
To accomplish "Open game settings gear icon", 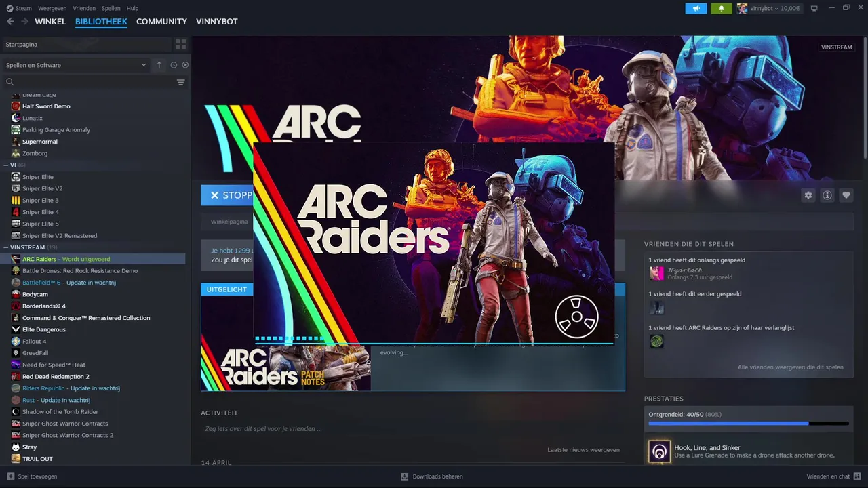I will pos(808,195).
